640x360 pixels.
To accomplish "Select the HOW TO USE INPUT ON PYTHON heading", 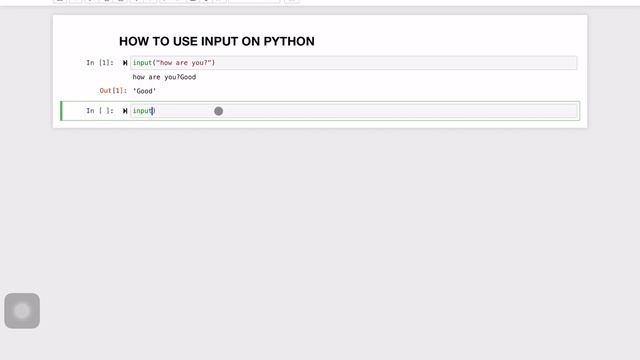I will [x=217, y=41].
